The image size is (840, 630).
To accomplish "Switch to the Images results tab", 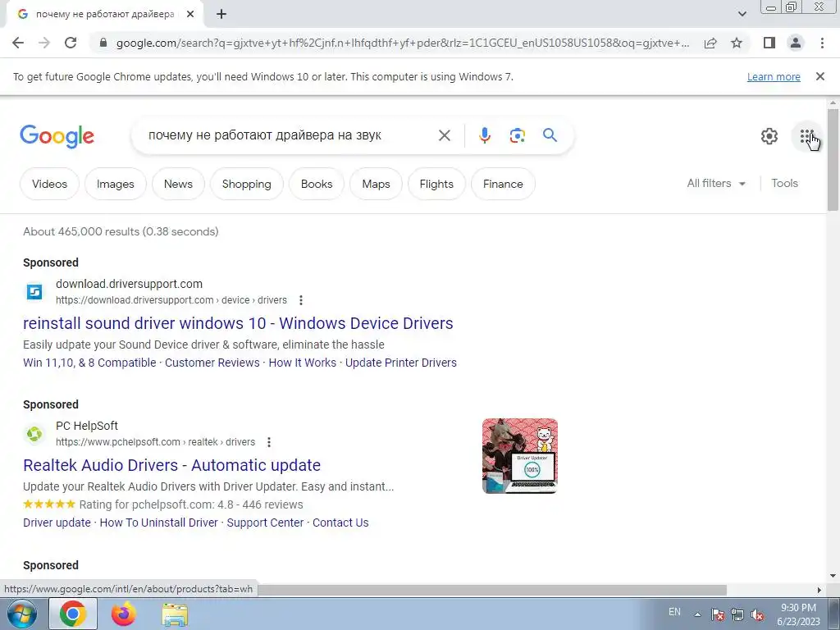I will (x=115, y=184).
